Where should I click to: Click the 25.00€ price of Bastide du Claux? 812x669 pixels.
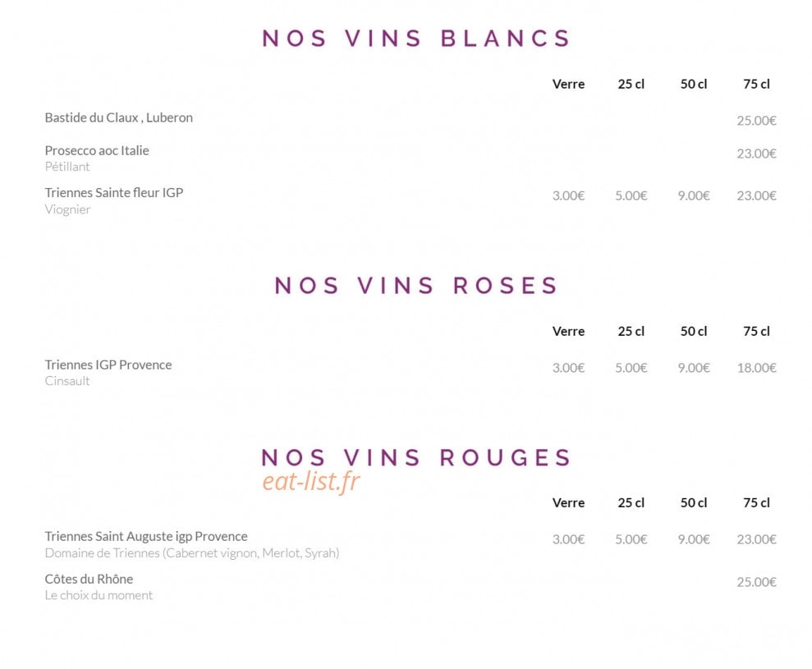(x=757, y=121)
